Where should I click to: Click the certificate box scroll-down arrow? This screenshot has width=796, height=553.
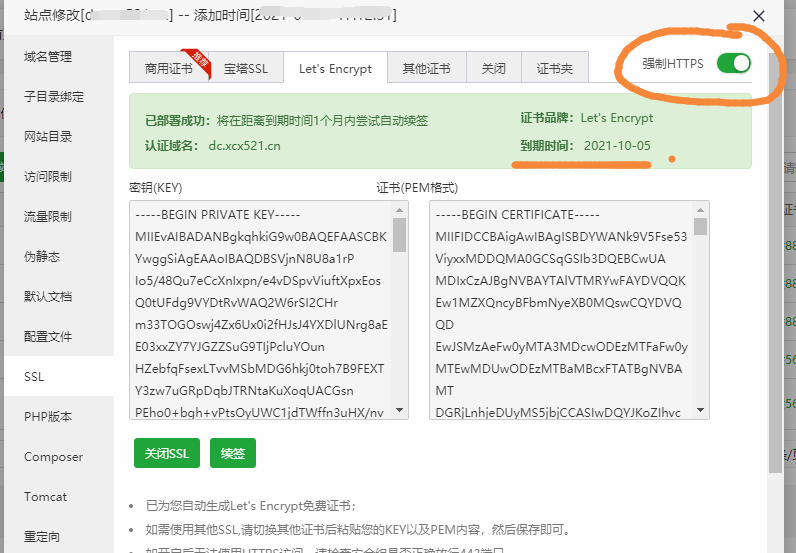point(701,410)
